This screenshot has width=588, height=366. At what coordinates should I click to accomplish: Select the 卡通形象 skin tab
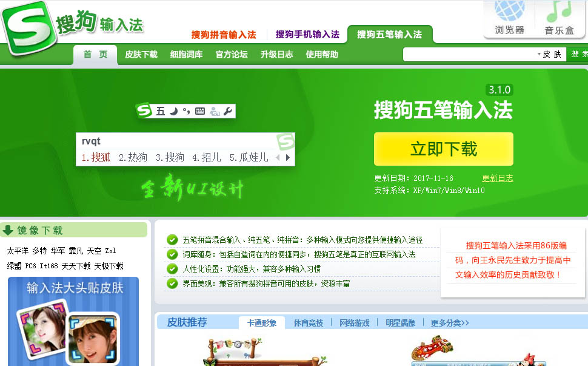(x=262, y=323)
